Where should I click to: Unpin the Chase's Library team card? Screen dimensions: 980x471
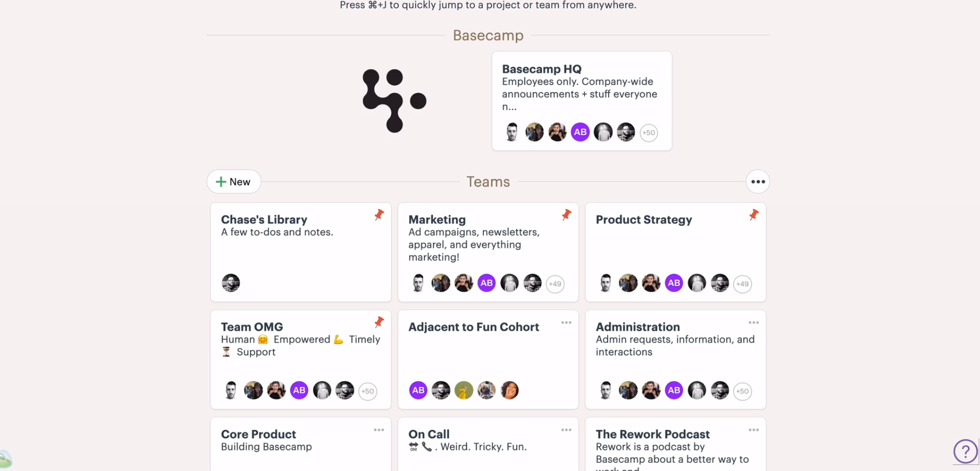[379, 215]
